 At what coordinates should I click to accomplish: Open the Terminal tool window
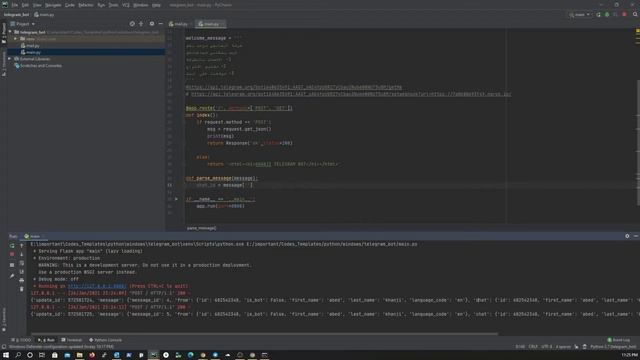(x=71, y=340)
